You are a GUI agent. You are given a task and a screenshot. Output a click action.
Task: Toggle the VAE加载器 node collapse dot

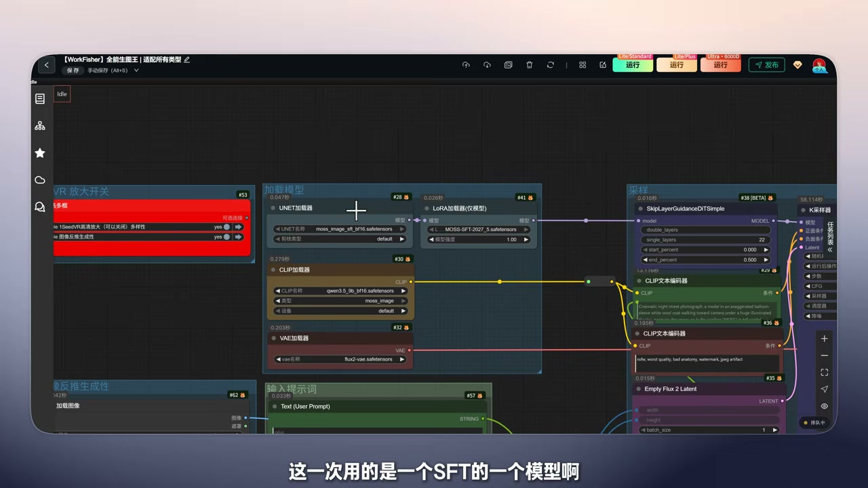click(x=273, y=338)
